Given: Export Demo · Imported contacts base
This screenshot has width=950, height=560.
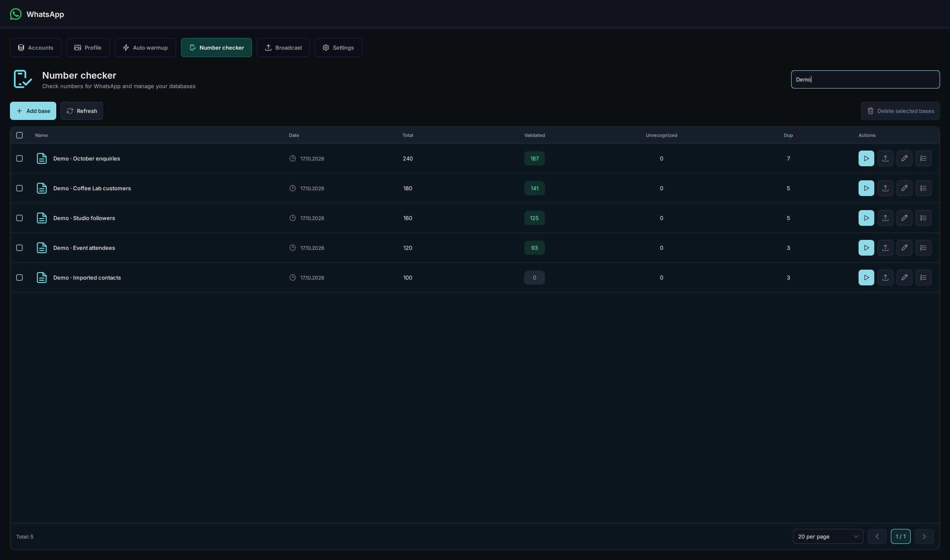Looking at the screenshot, I should [x=885, y=278].
